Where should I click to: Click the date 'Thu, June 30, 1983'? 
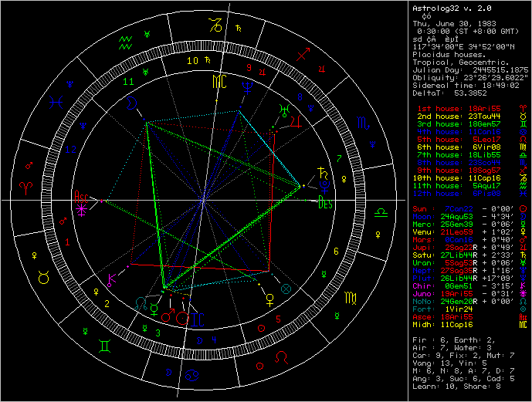pyautogui.click(x=454, y=24)
